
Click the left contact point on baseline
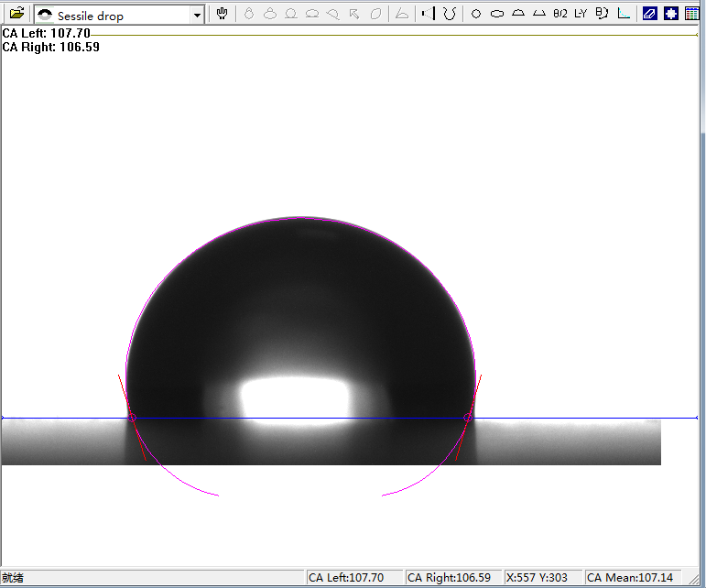(x=131, y=418)
